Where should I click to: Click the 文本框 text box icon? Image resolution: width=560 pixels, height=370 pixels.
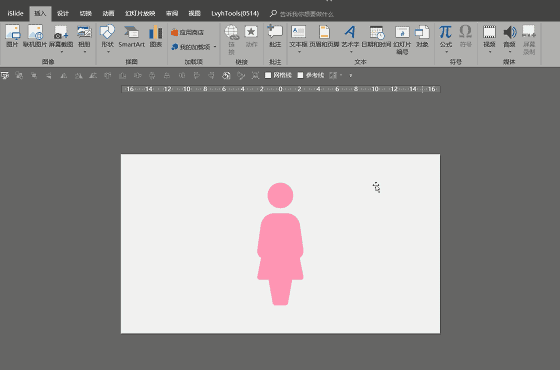[x=298, y=33]
